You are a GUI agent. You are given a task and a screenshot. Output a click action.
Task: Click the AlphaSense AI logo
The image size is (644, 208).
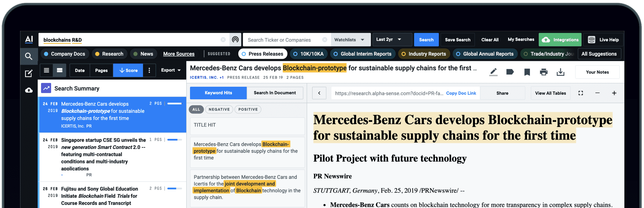pos(29,39)
